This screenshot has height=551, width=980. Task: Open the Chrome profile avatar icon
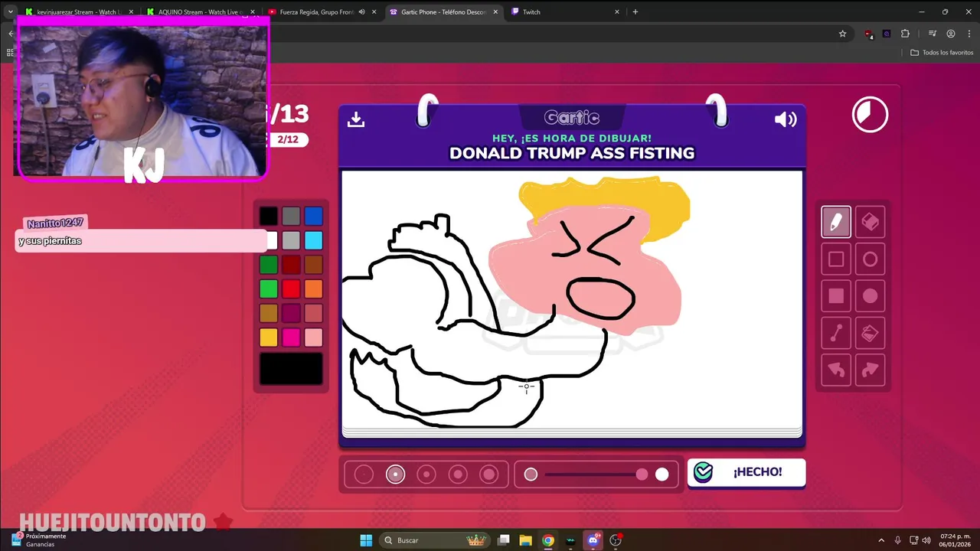click(x=951, y=34)
